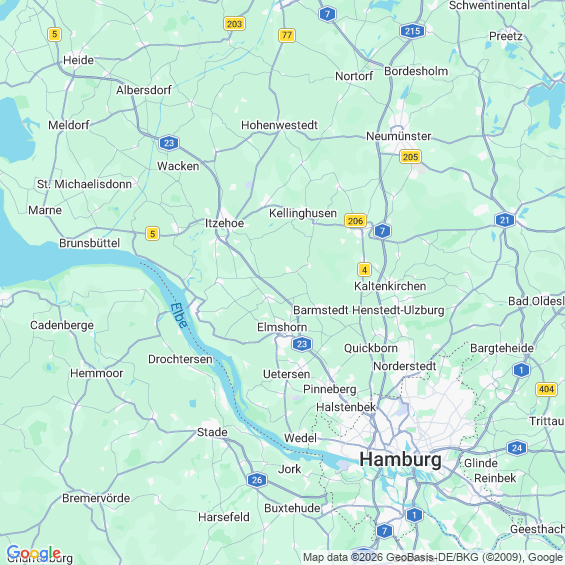Click the blue 26 autobahn shield near Jork
The height and width of the screenshot is (565, 565).
pyautogui.click(x=257, y=480)
